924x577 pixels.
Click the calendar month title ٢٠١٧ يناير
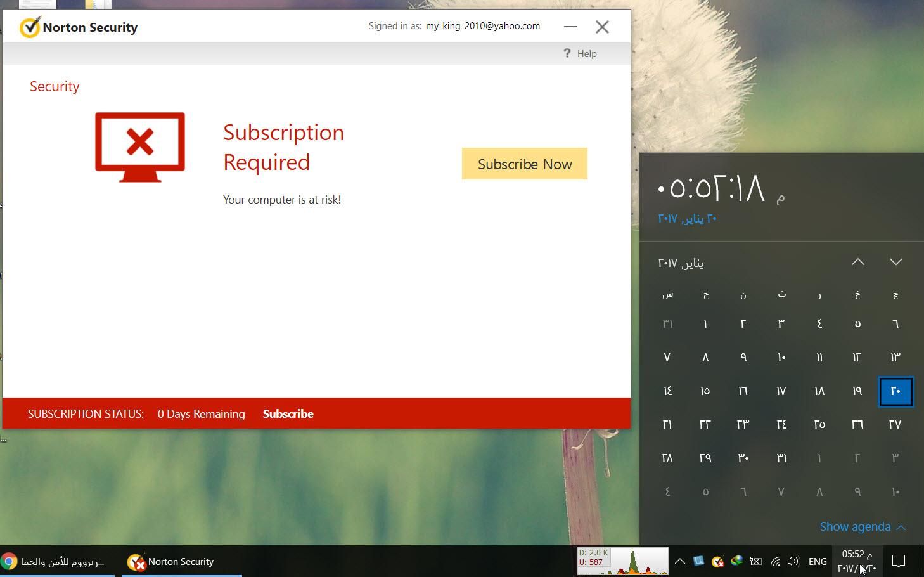[x=681, y=263]
